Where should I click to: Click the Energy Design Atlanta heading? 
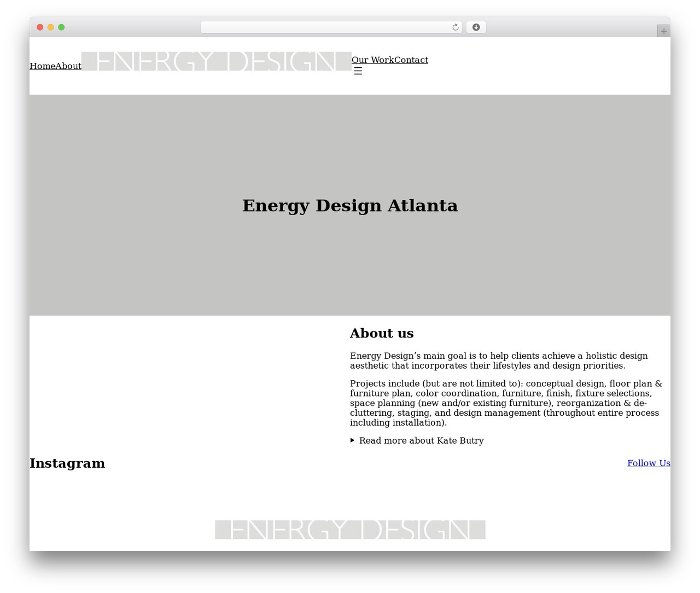coord(350,205)
